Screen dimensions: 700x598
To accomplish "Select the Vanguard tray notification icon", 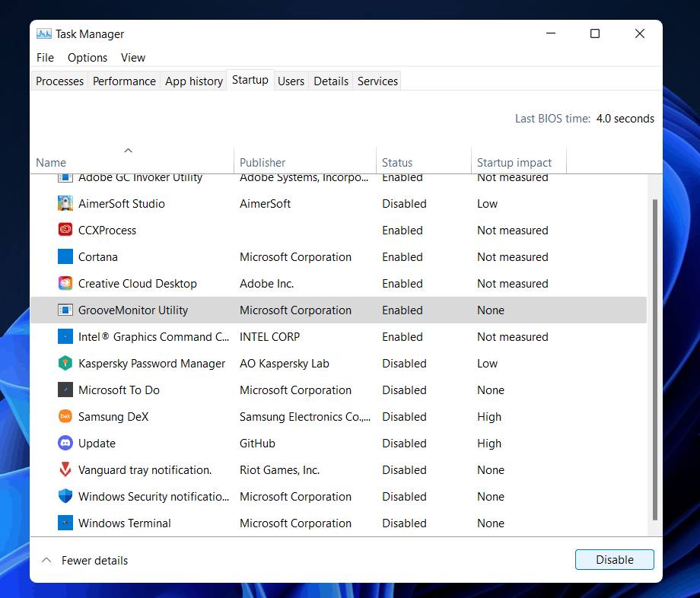I will click(65, 470).
